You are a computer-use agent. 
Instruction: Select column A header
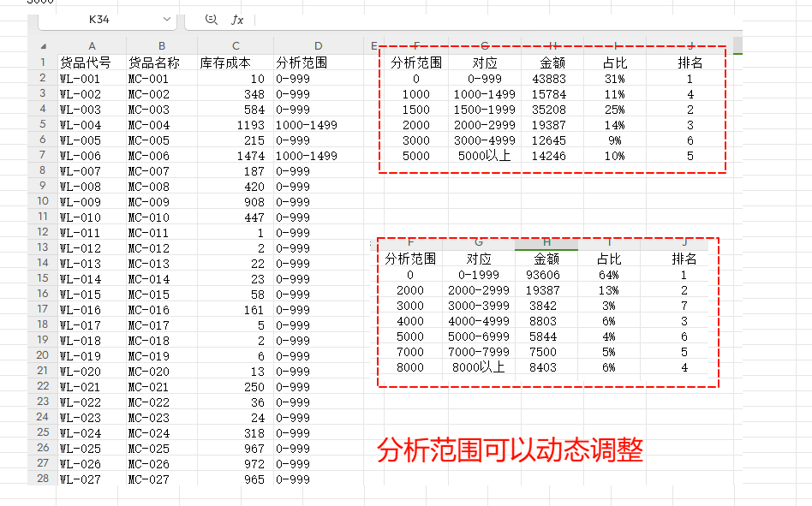point(92,46)
